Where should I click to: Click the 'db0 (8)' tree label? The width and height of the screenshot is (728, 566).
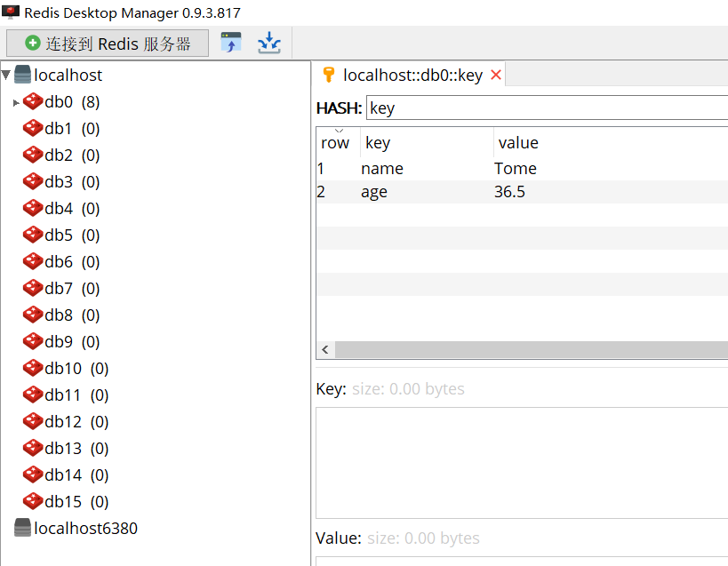(72, 101)
